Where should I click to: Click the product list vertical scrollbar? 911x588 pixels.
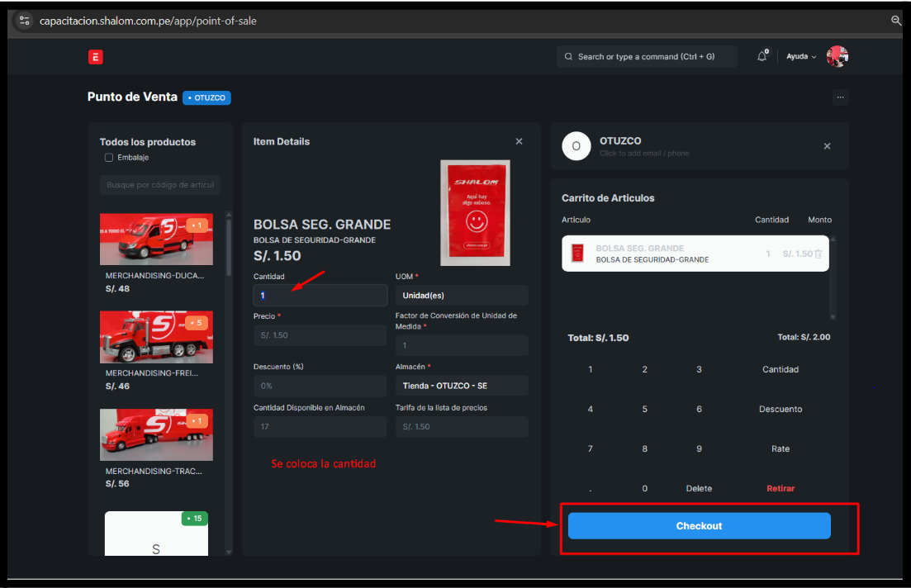[x=229, y=248]
